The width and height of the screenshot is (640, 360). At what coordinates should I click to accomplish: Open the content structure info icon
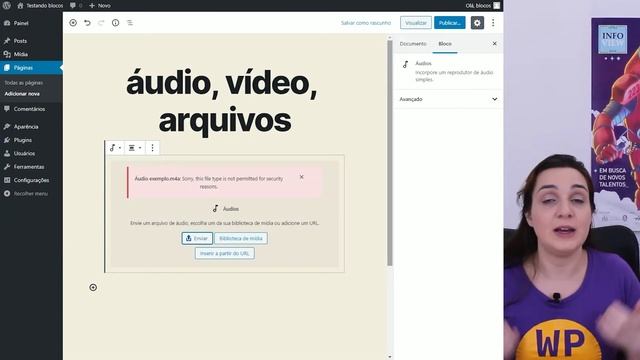pos(116,23)
